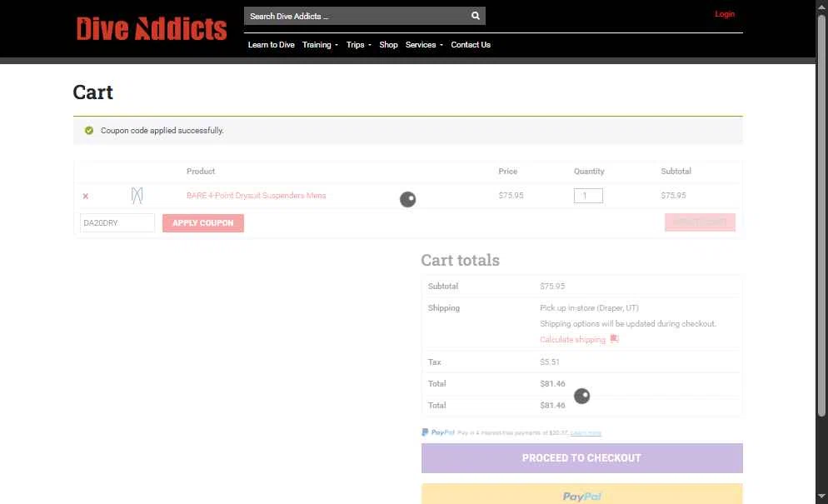Open the Login link

coord(725,14)
